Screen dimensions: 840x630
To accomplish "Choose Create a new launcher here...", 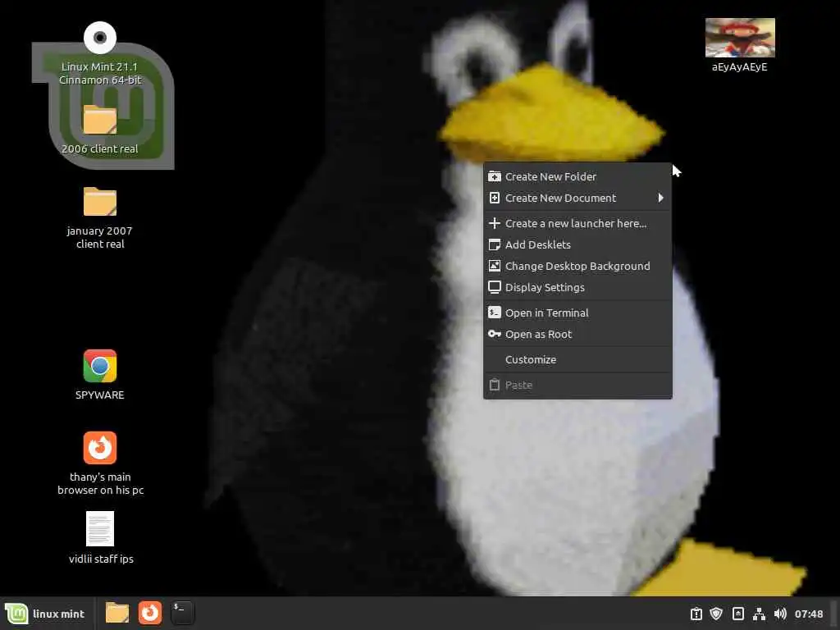I will click(x=577, y=223).
